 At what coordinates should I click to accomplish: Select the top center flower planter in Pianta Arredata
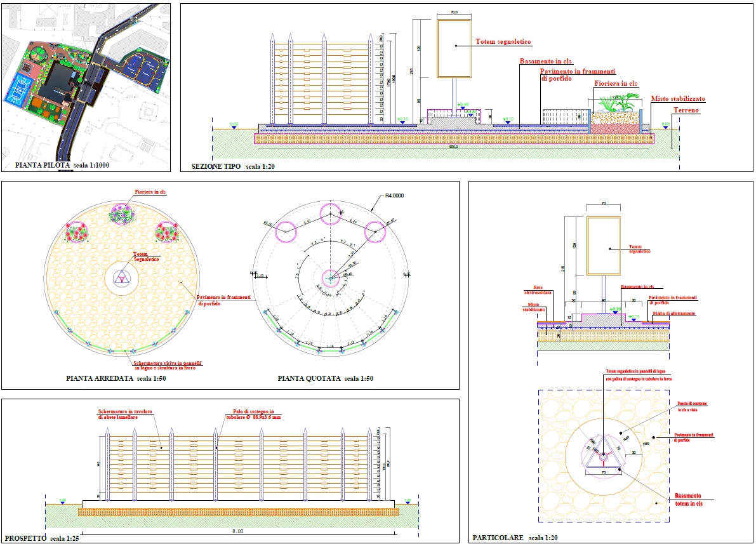click(x=121, y=213)
